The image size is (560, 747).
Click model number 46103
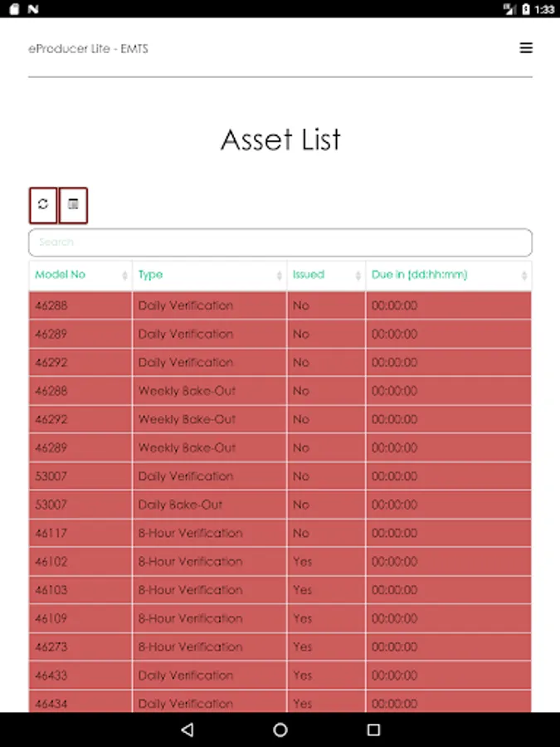point(51,590)
